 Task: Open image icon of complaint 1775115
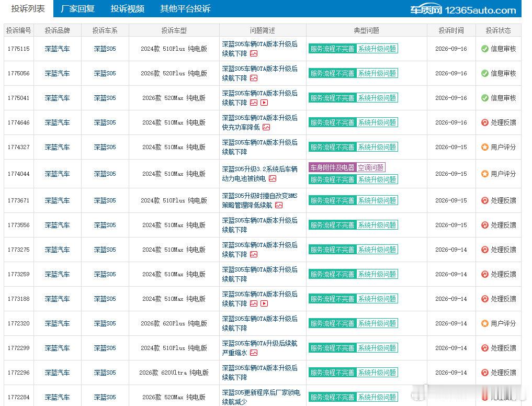pos(254,54)
